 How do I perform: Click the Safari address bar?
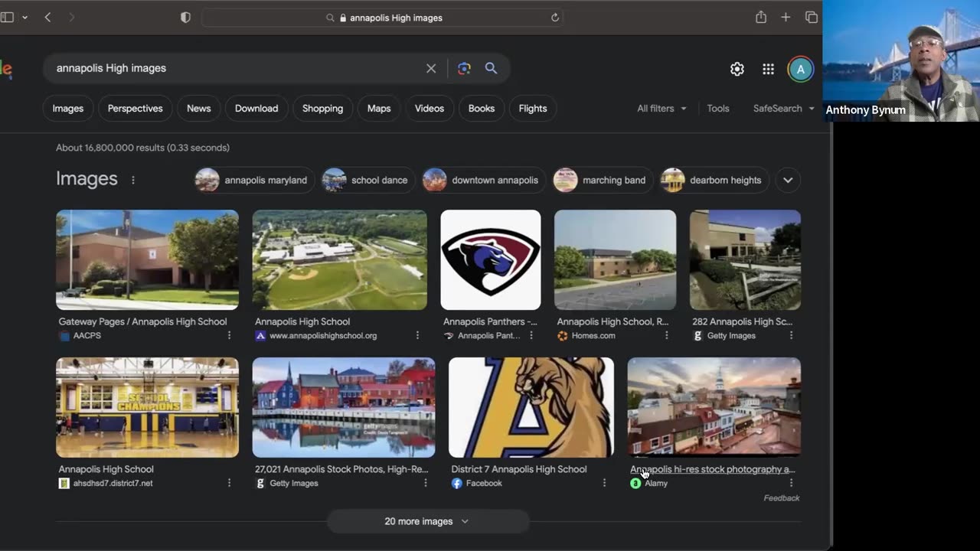(x=383, y=18)
